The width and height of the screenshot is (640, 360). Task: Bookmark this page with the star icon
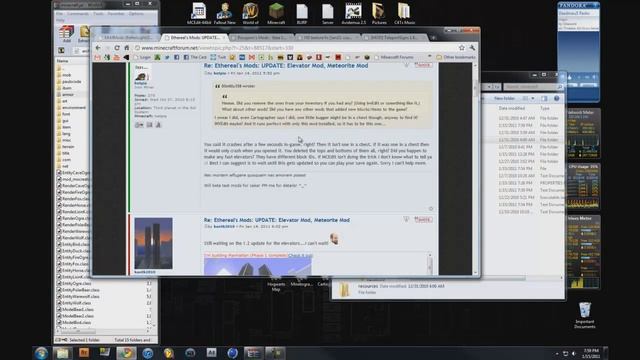(462, 48)
